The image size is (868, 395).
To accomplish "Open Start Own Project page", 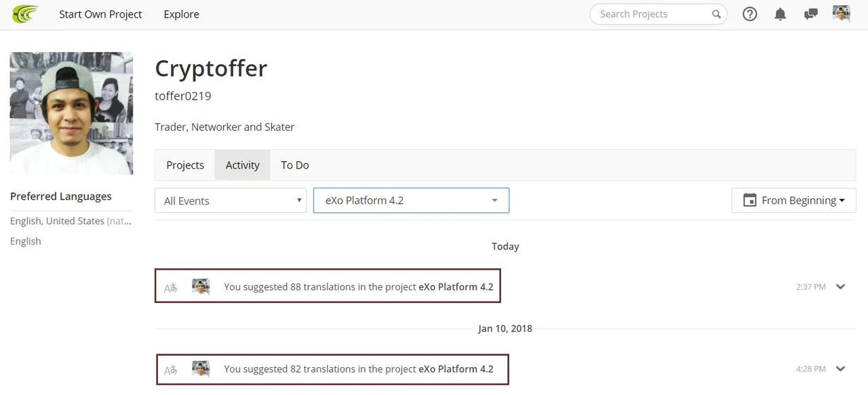I will click(x=100, y=14).
